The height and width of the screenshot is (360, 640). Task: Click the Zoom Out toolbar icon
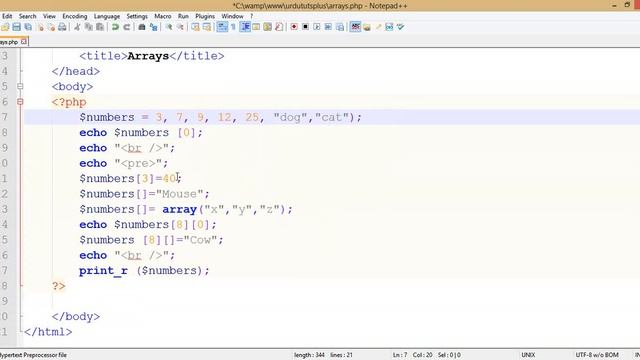180,27
